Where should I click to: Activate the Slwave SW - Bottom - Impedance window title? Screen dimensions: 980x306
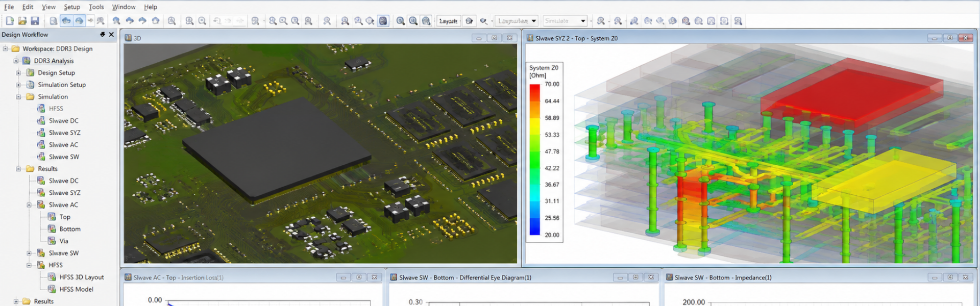pos(723,277)
